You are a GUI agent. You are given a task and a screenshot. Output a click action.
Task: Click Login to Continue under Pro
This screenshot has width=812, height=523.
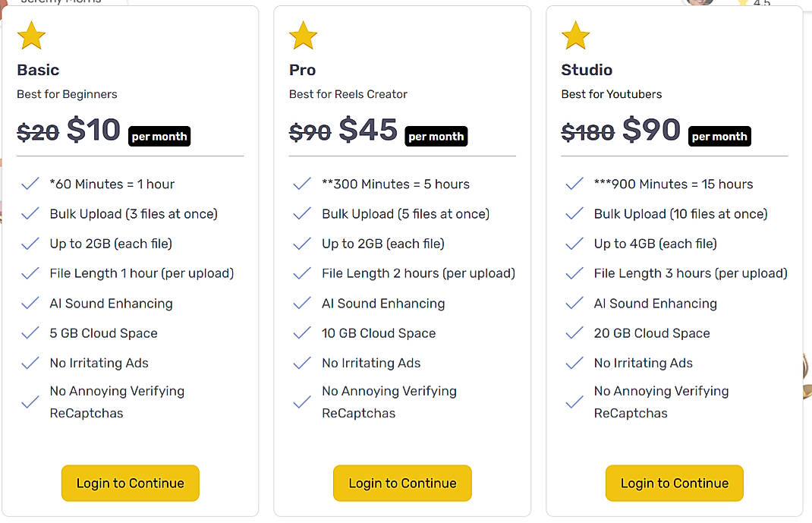(402, 483)
